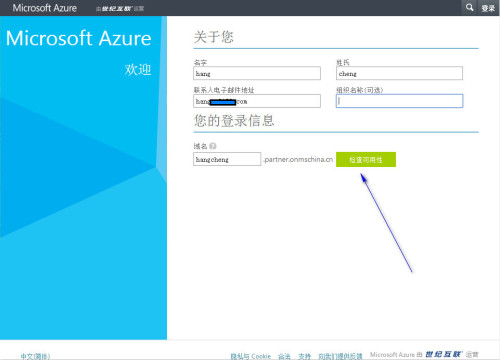Click the Microsoft Azure logo in top bar
This screenshot has width=500, height=360.
(45, 8)
